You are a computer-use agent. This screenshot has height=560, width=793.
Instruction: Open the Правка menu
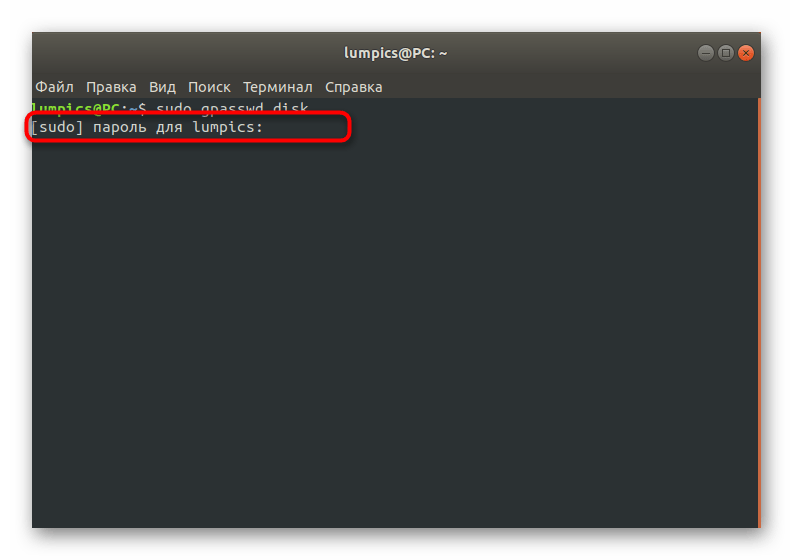tap(111, 87)
